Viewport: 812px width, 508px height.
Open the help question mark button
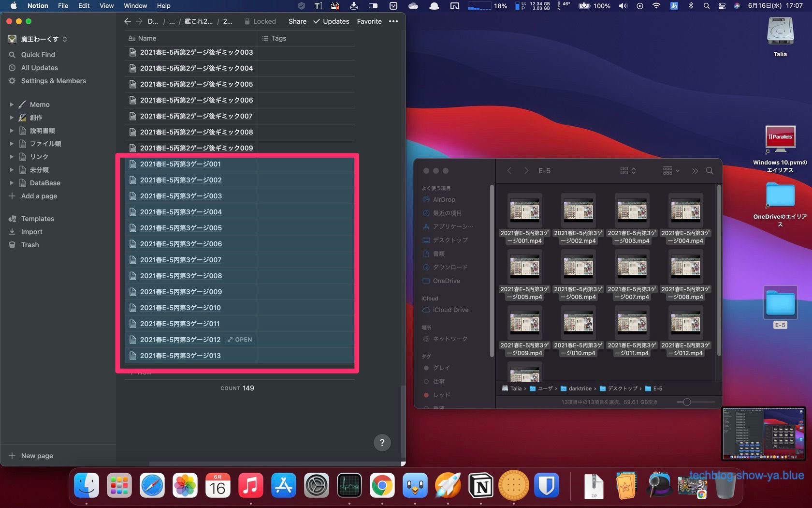[x=382, y=442]
